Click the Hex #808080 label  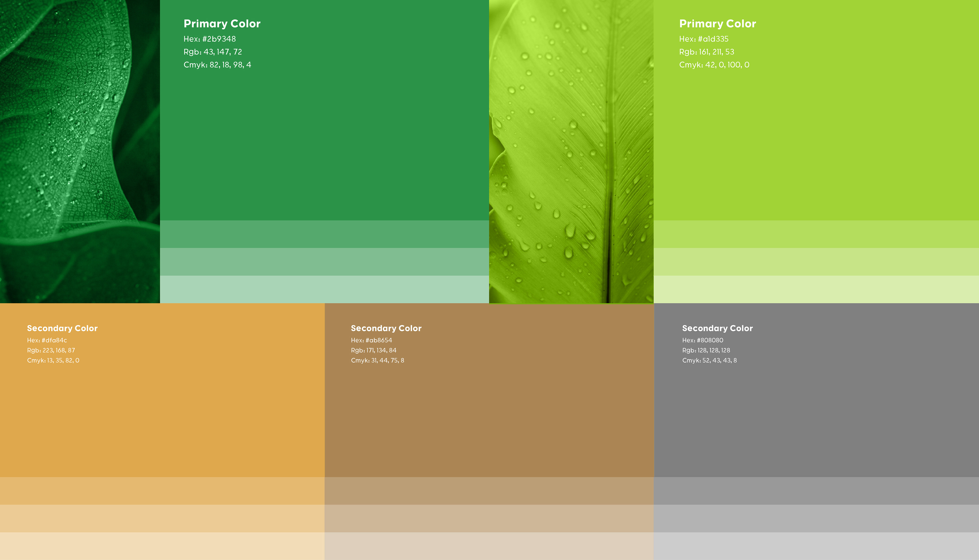pos(702,340)
